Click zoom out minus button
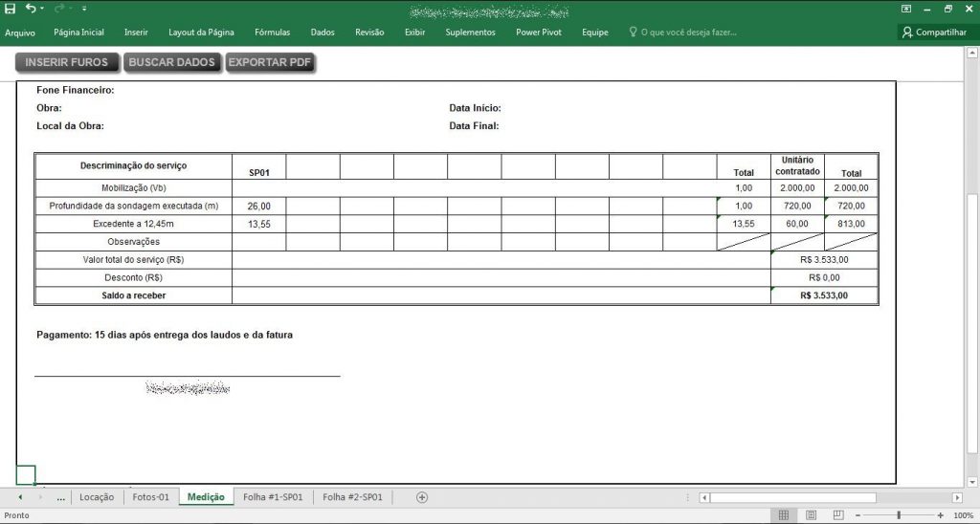980x524 pixels. click(858, 515)
